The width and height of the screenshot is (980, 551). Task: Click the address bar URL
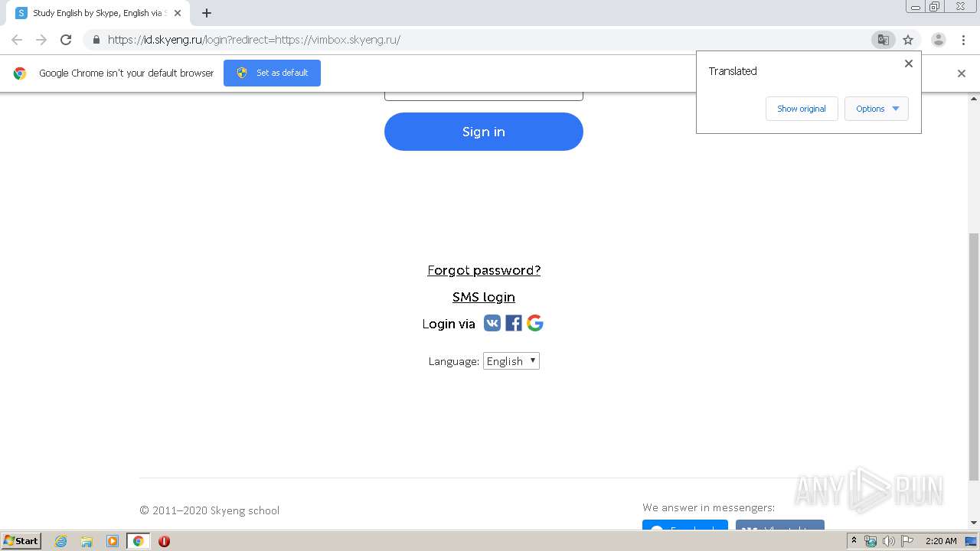click(x=253, y=40)
